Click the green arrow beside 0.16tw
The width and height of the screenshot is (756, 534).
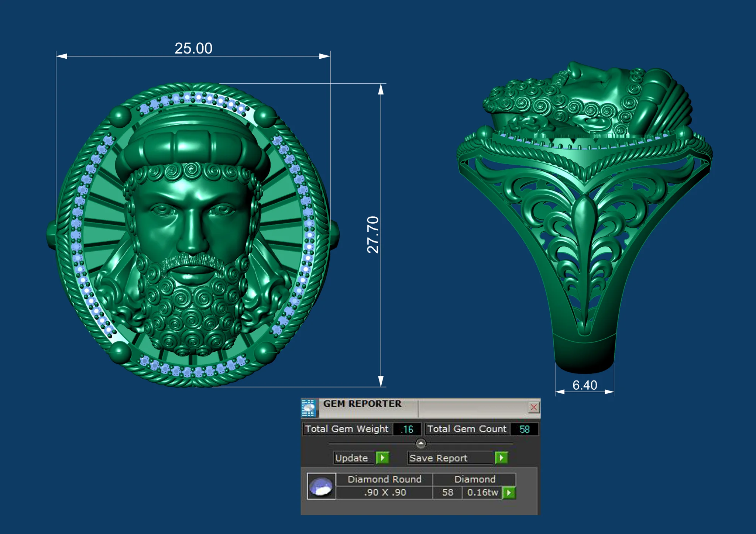(x=509, y=493)
